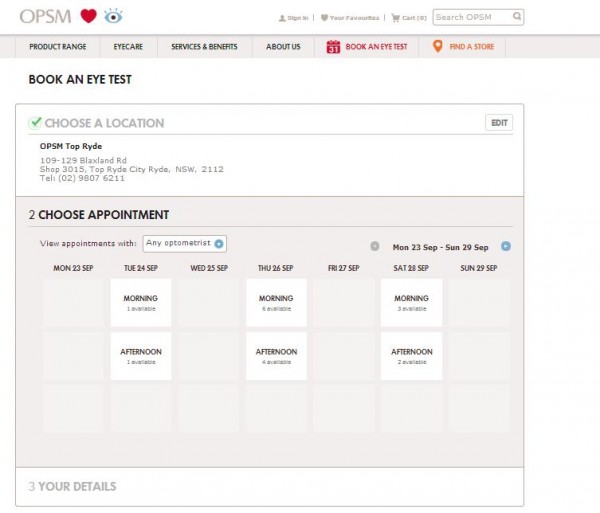The height and width of the screenshot is (513, 600).
Task: Click the SAT 28 SEP column header
Action: 411,268
